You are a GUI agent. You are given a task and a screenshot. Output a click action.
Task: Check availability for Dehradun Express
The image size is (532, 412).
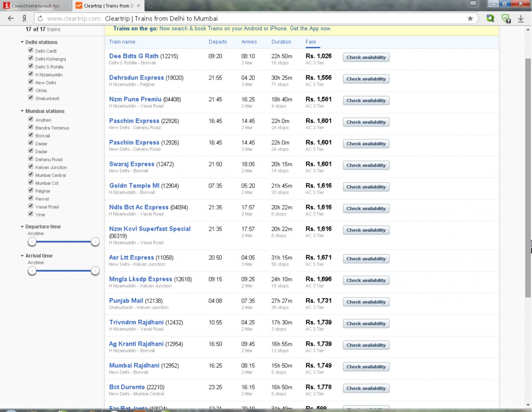tap(366, 79)
